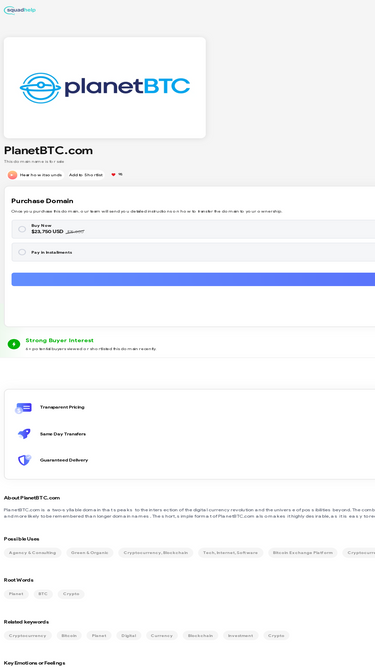Click the blue purchase button
This screenshot has width=375, height=667.
[193, 279]
